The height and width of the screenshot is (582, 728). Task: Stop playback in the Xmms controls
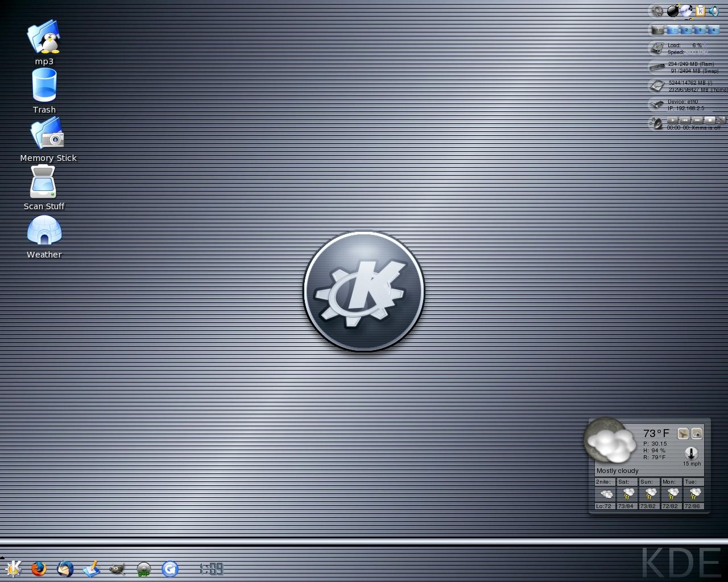point(710,120)
